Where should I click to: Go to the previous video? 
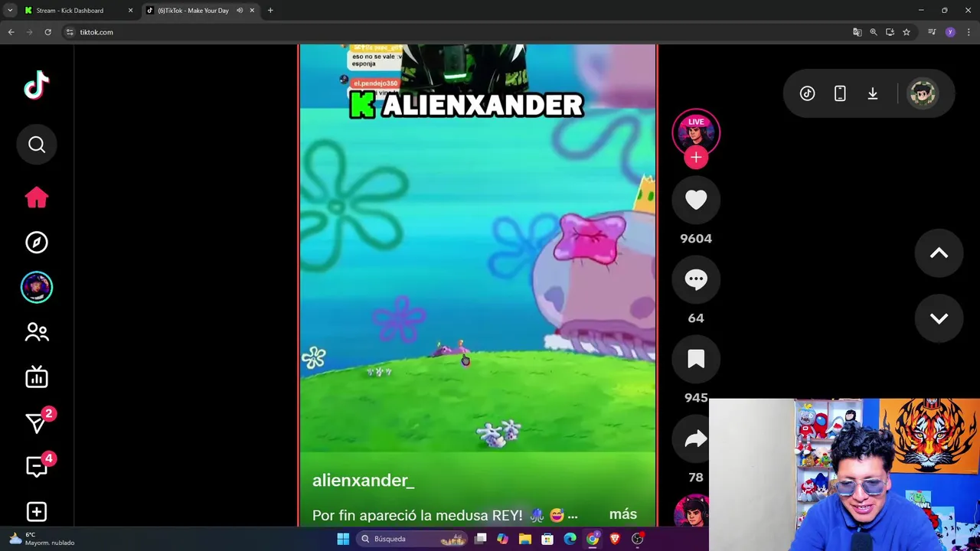(x=939, y=253)
